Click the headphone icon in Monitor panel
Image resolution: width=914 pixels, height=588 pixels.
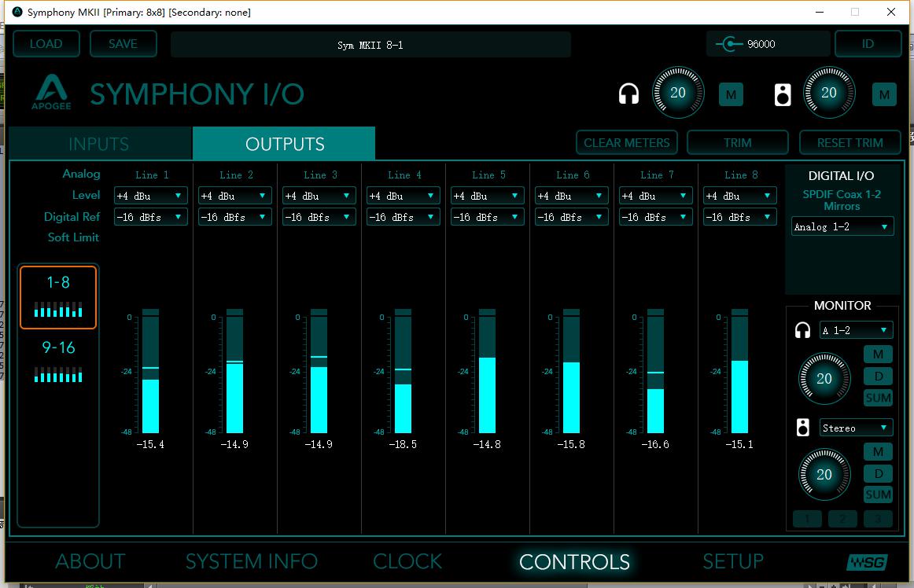pos(802,330)
